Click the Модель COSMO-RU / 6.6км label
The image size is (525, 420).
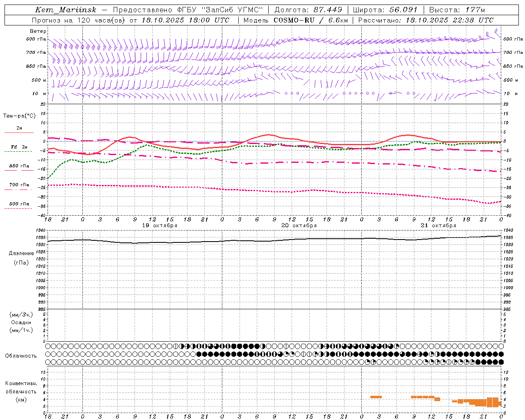pos(295,20)
